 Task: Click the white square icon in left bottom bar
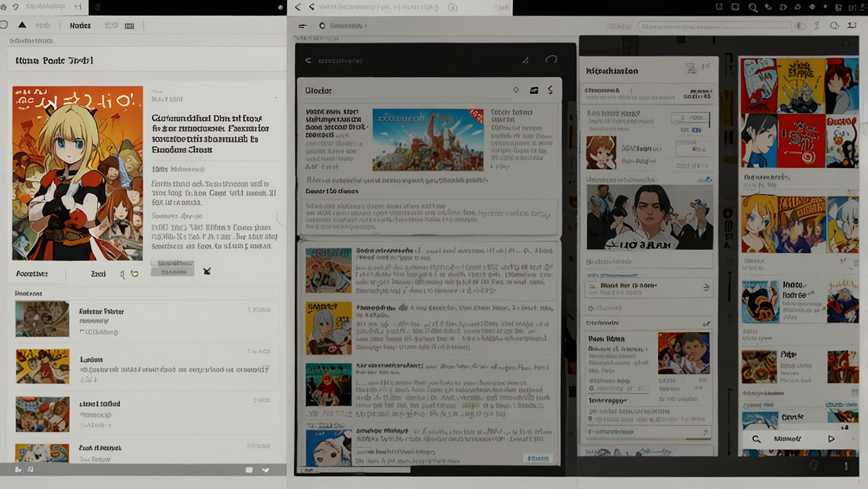tap(249, 469)
